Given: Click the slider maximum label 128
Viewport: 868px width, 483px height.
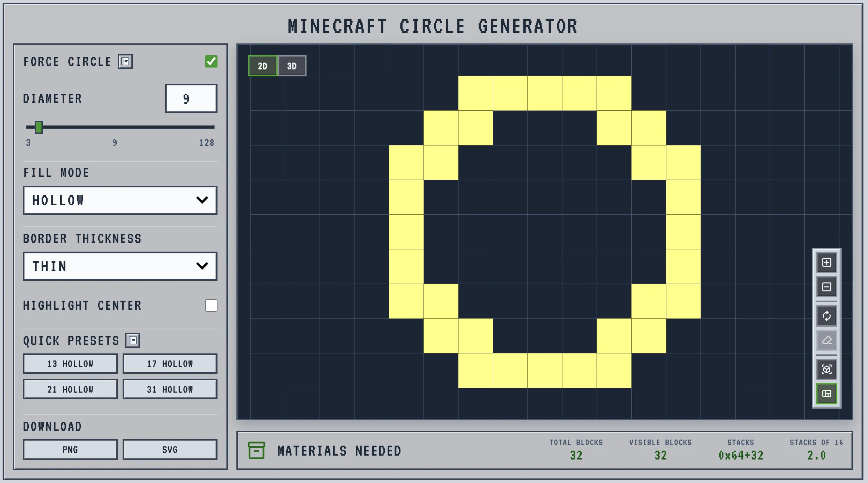Looking at the screenshot, I should 206,142.
